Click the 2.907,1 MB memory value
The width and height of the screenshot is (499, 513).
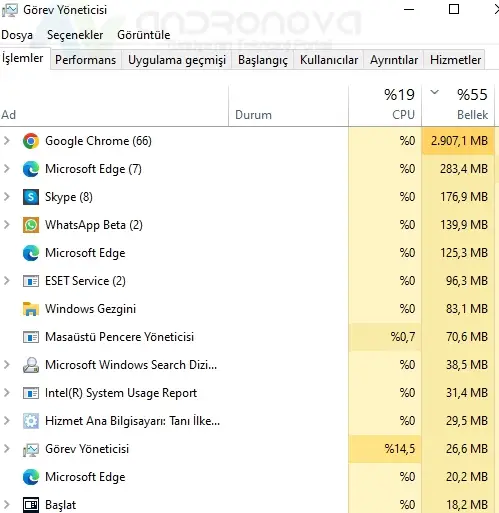point(459,141)
